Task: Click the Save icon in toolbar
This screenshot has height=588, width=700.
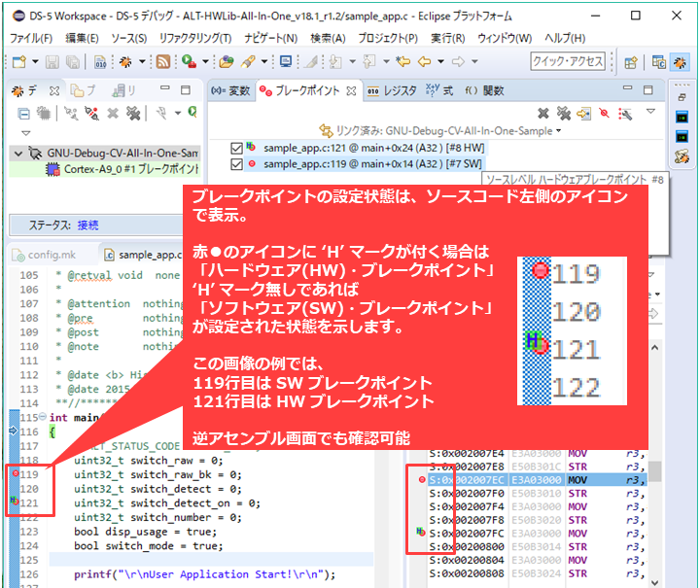Action: pos(52,62)
